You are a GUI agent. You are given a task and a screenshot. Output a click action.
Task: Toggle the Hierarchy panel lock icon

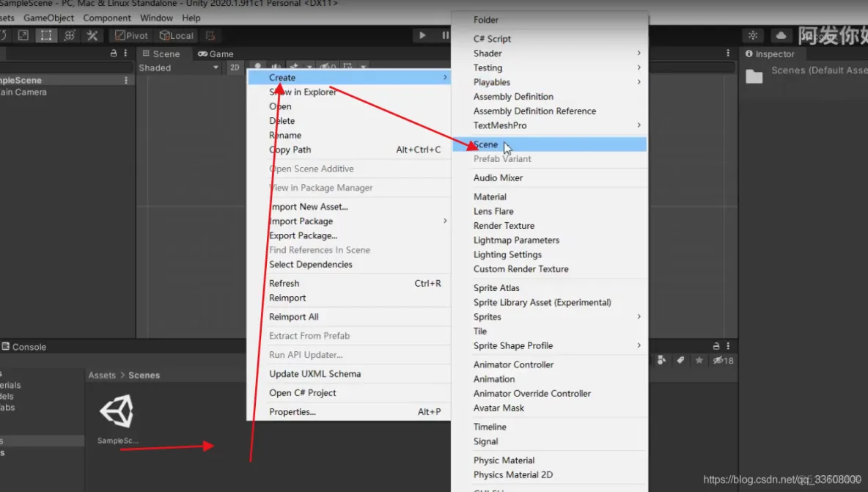pyautogui.click(x=114, y=53)
